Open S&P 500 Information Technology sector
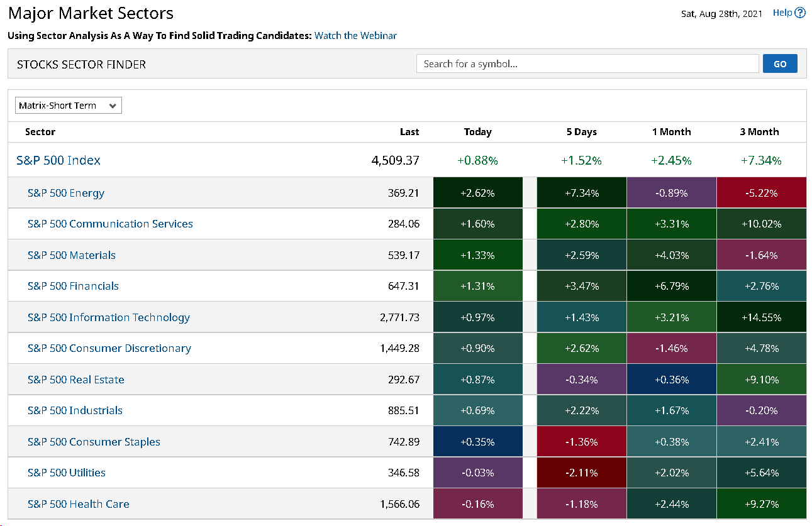 point(109,317)
